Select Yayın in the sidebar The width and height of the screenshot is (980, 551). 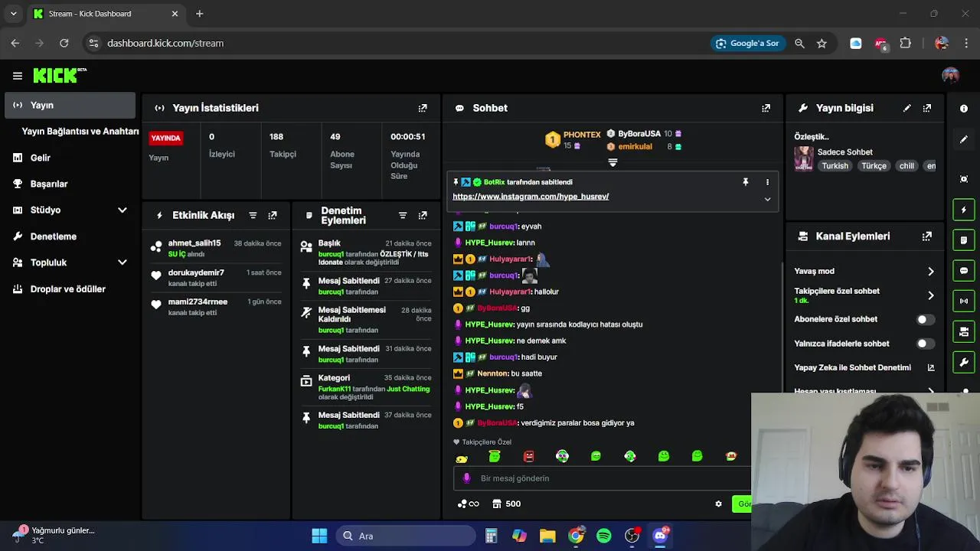click(x=70, y=105)
